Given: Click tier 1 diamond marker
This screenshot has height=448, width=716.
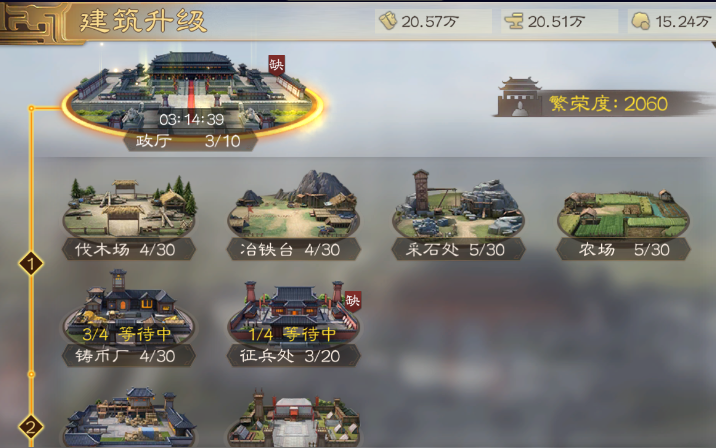Looking at the screenshot, I should (x=31, y=264).
